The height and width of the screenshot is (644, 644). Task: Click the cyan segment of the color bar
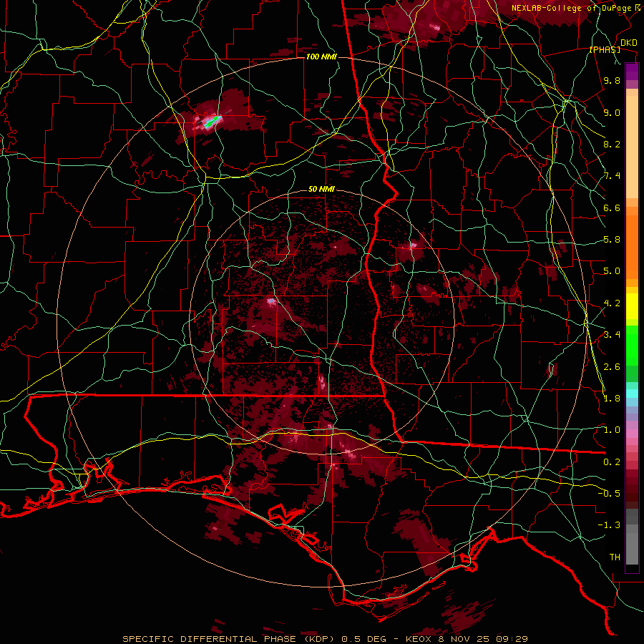632,393
